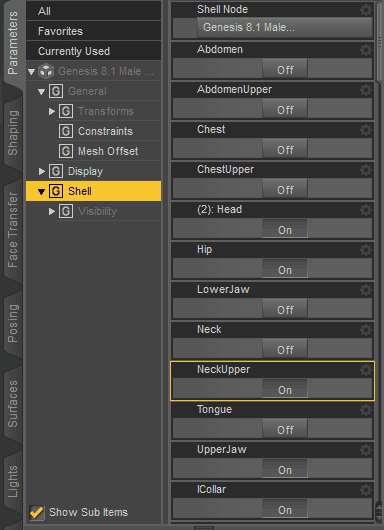Open settings gear for AbdomenUpper property

coord(366,90)
